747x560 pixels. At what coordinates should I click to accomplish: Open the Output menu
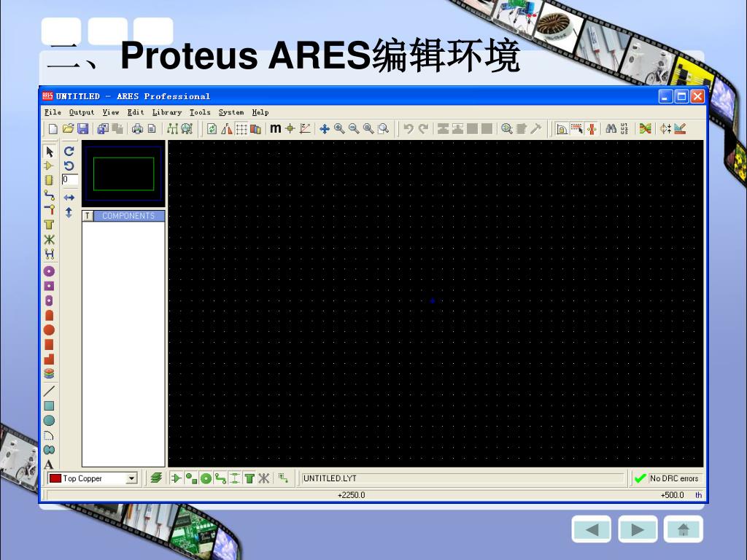tap(82, 112)
